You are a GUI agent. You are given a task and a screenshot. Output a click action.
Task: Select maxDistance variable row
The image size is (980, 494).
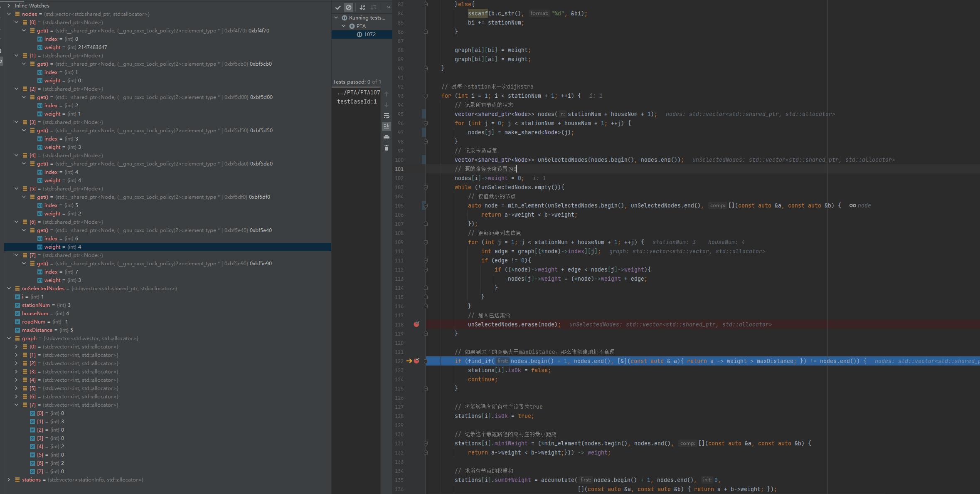click(37, 330)
